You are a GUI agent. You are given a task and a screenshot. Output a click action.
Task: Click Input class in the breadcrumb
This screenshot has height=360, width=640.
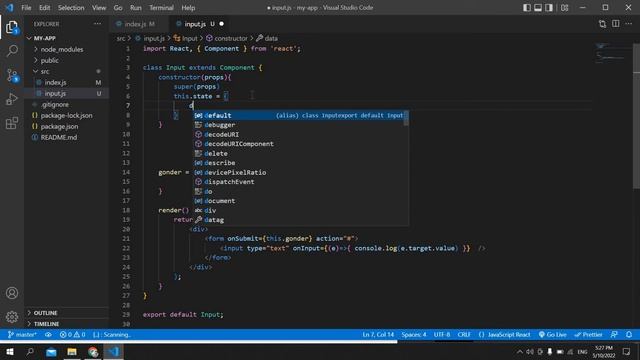click(x=185, y=38)
